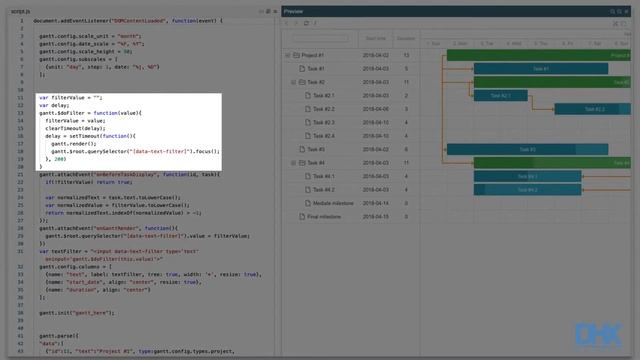This screenshot has height=360, width=640.
Task: Go back in the Preview toolbar
Action: pyautogui.click(x=287, y=23)
